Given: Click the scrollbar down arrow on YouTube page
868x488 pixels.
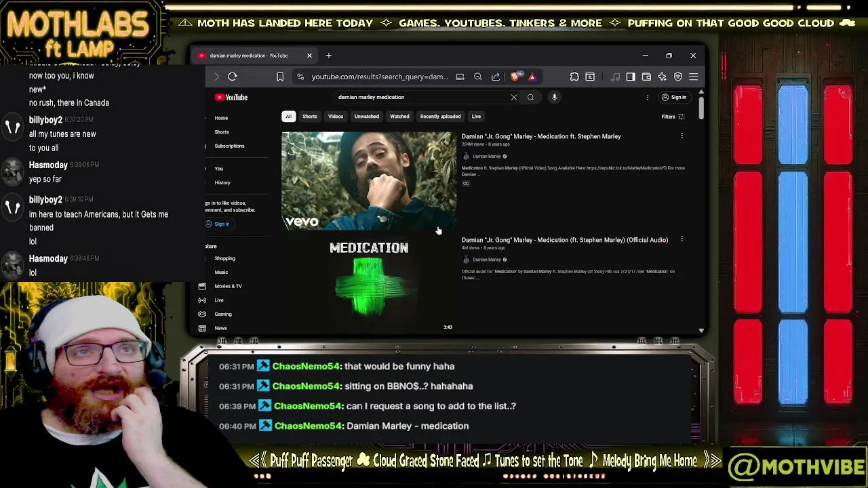Looking at the screenshot, I should pos(701,331).
